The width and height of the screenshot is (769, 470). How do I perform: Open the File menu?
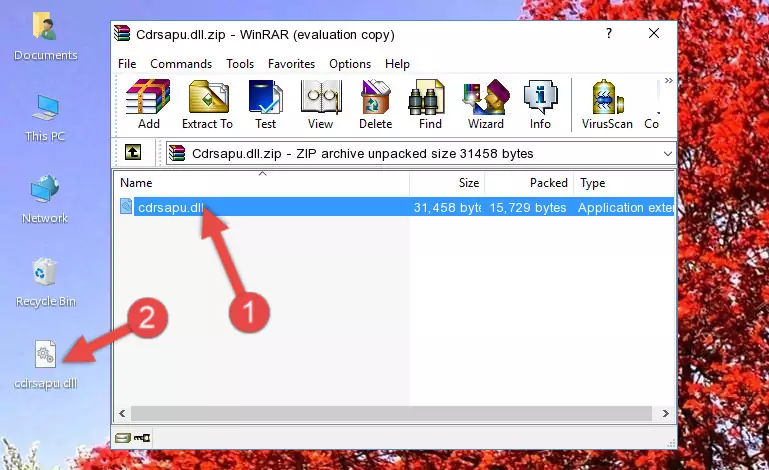[127, 64]
